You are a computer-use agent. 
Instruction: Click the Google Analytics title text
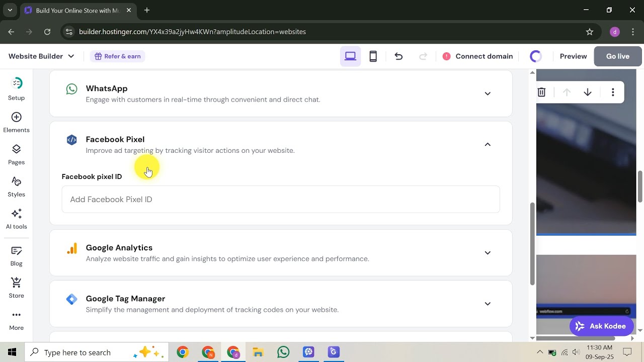[119, 248]
